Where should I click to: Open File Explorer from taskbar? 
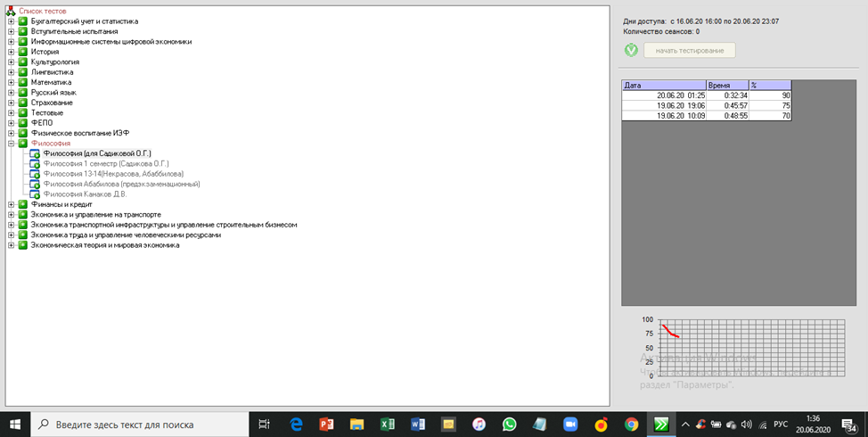pos(357,425)
